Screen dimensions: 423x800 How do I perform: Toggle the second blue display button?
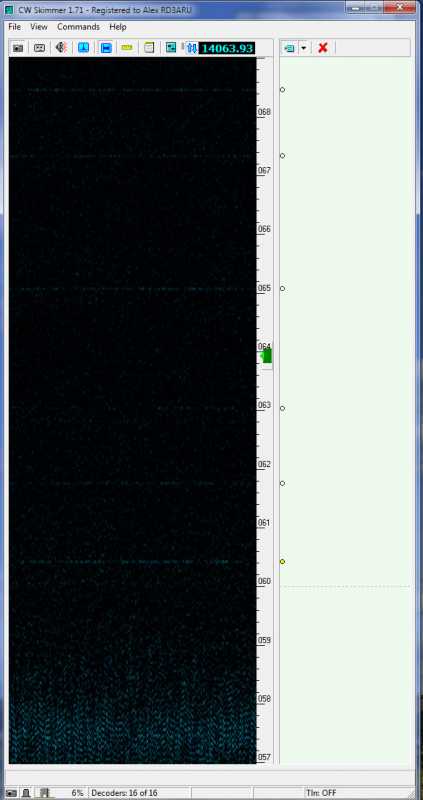tap(106, 48)
